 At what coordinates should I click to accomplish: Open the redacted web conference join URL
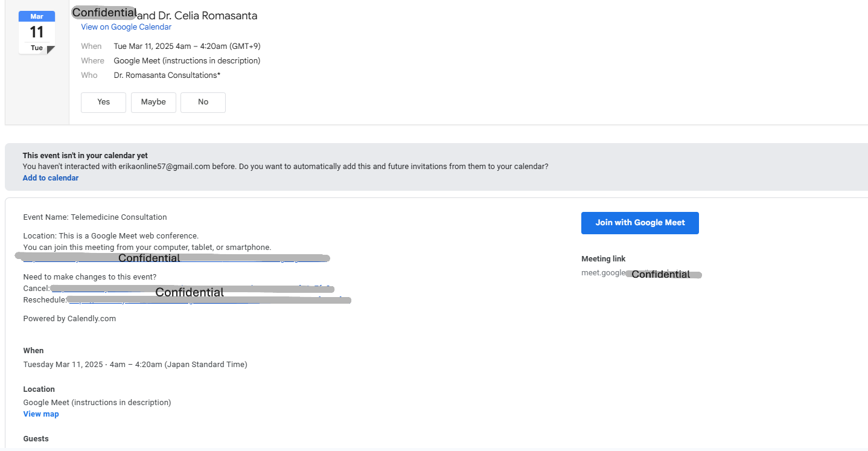point(175,258)
